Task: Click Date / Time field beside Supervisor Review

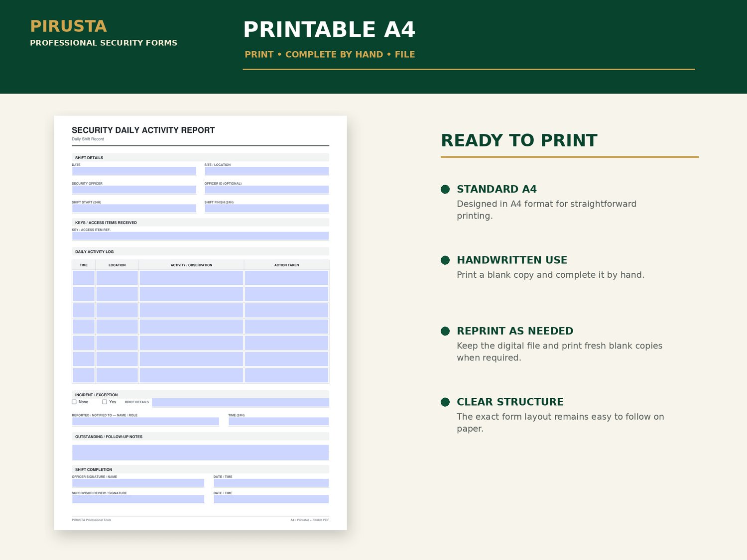Action: 271,499
